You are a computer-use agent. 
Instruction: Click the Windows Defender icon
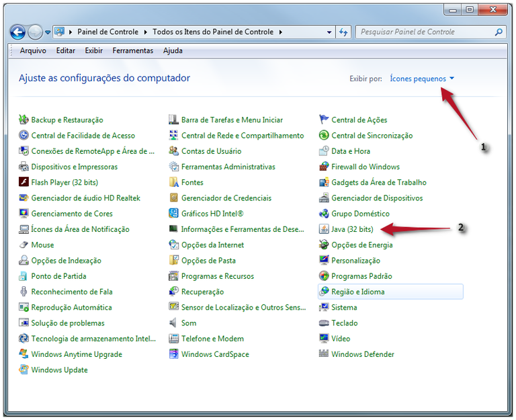325,354
